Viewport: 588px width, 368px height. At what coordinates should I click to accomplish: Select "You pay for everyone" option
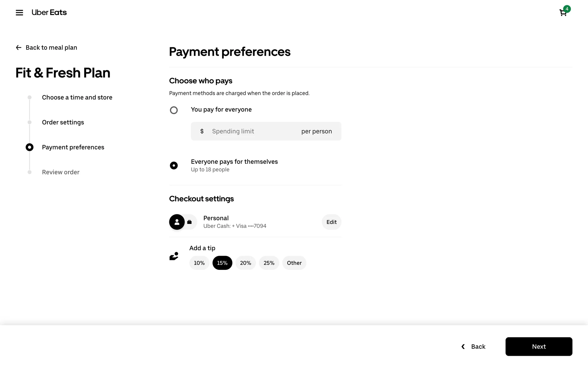[x=174, y=110]
